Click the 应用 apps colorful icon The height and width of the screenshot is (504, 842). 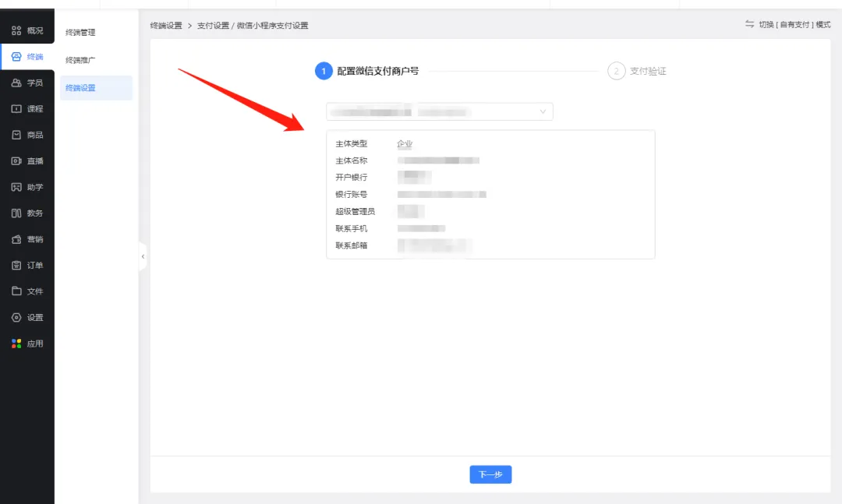coord(16,344)
